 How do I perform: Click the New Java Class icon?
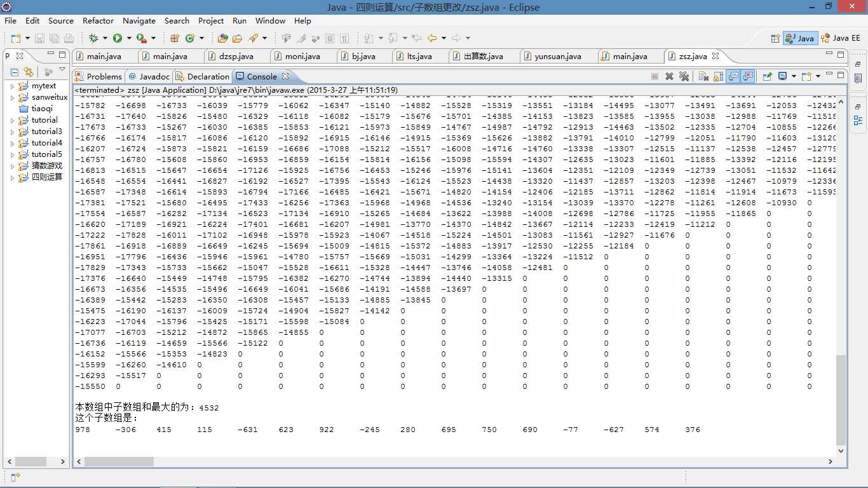click(189, 38)
